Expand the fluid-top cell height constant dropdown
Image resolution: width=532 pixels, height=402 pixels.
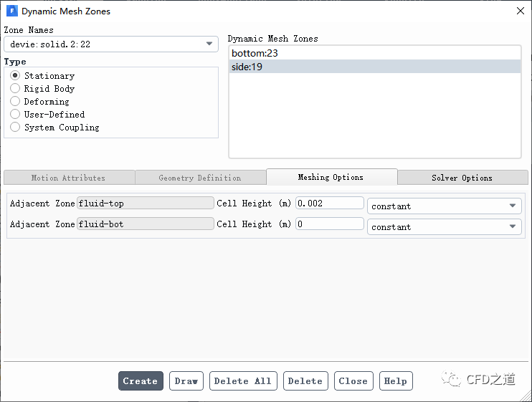[x=444, y=206]
